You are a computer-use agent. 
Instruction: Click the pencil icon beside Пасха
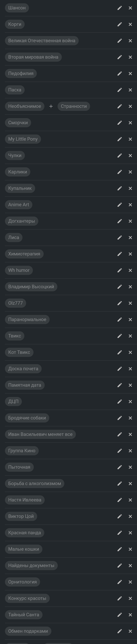[119, 90]
